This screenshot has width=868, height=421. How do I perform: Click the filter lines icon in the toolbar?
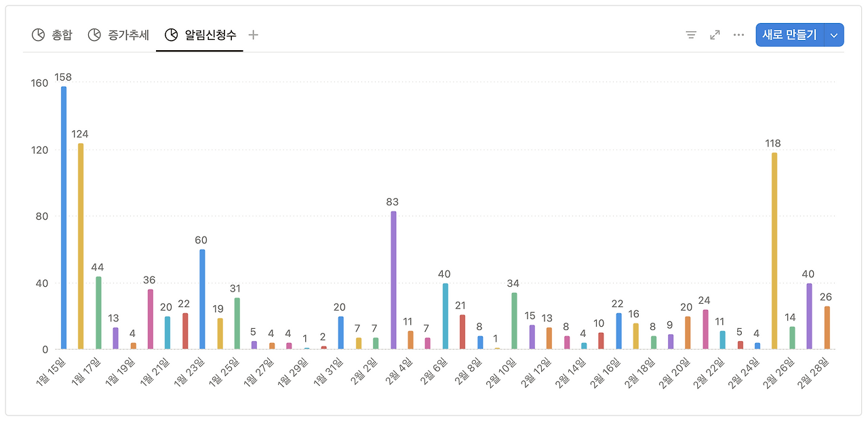690,35
